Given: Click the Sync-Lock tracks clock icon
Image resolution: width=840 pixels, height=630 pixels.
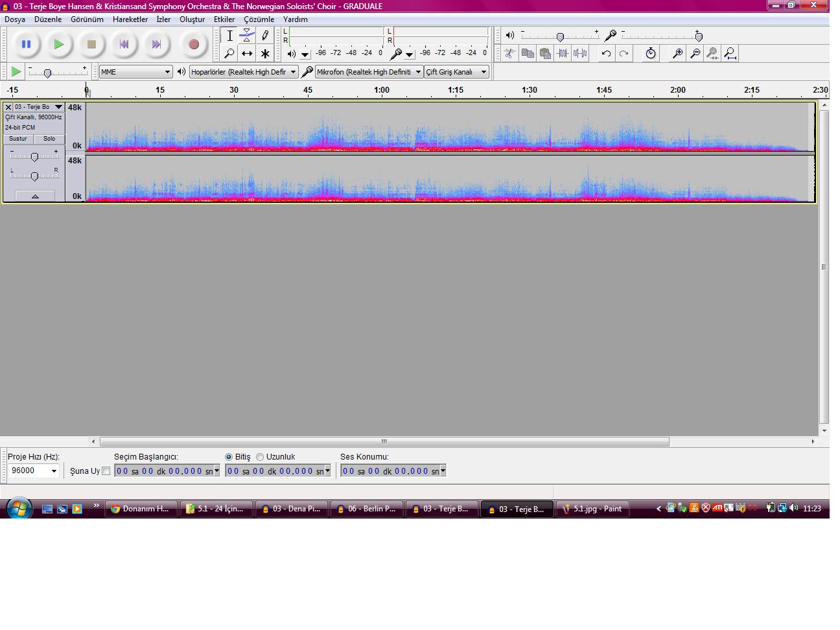Looking at the screenshot, I should click(651, 53).
